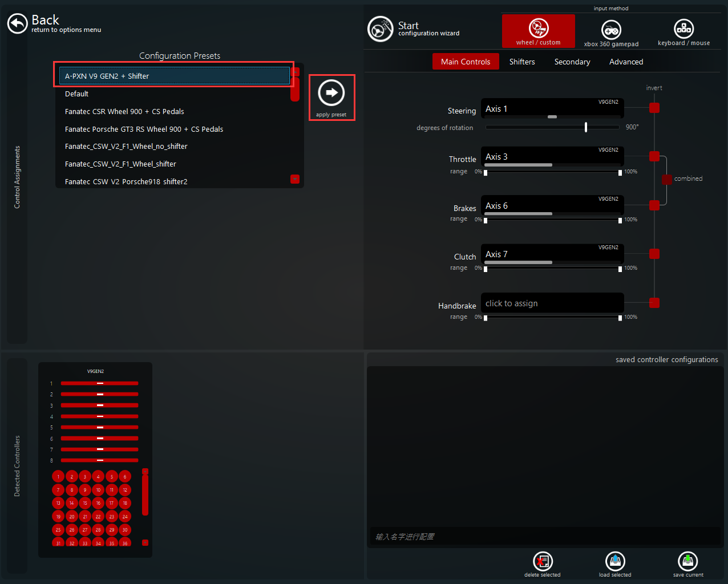Screen dimensions: 728x584
Task: Open the Main Controls tab
Action: pyautogui.click(x=466, y=62)
